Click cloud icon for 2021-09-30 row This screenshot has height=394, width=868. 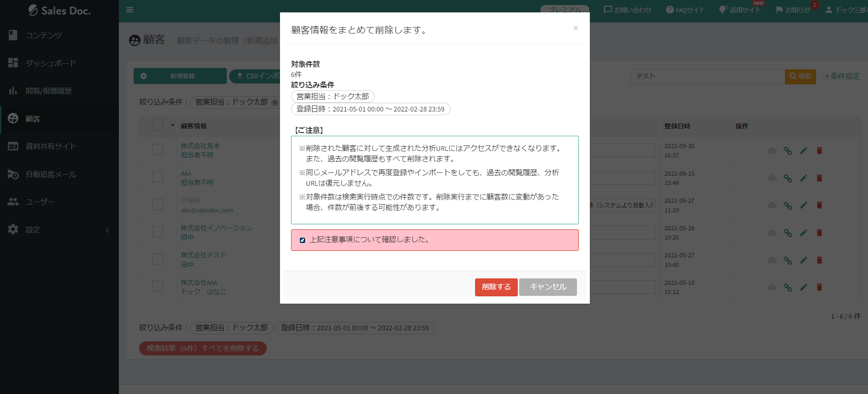coord(772,150)
